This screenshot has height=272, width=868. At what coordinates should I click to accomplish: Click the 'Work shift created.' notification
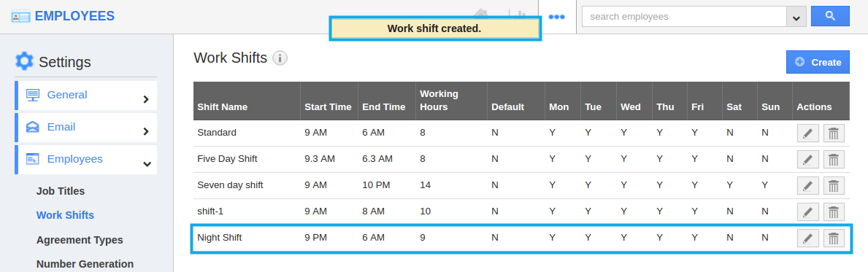click(x=434, y=28)
